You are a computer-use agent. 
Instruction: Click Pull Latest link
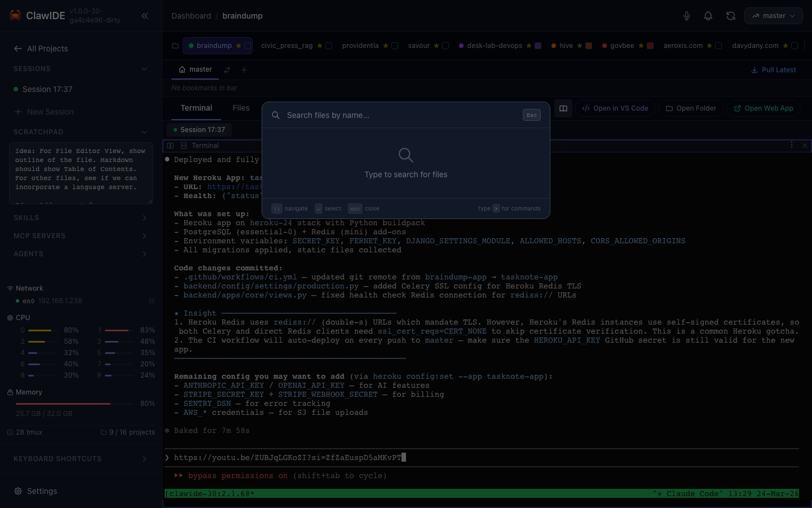774,70
